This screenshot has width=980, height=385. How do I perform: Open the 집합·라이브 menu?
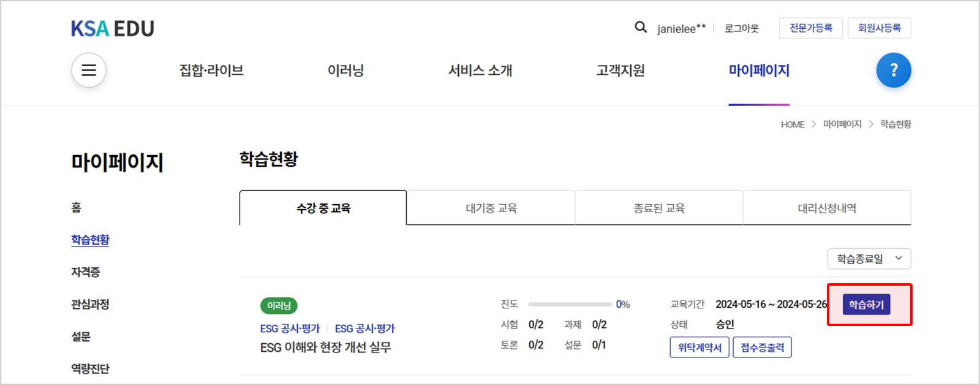pos(211,71)
